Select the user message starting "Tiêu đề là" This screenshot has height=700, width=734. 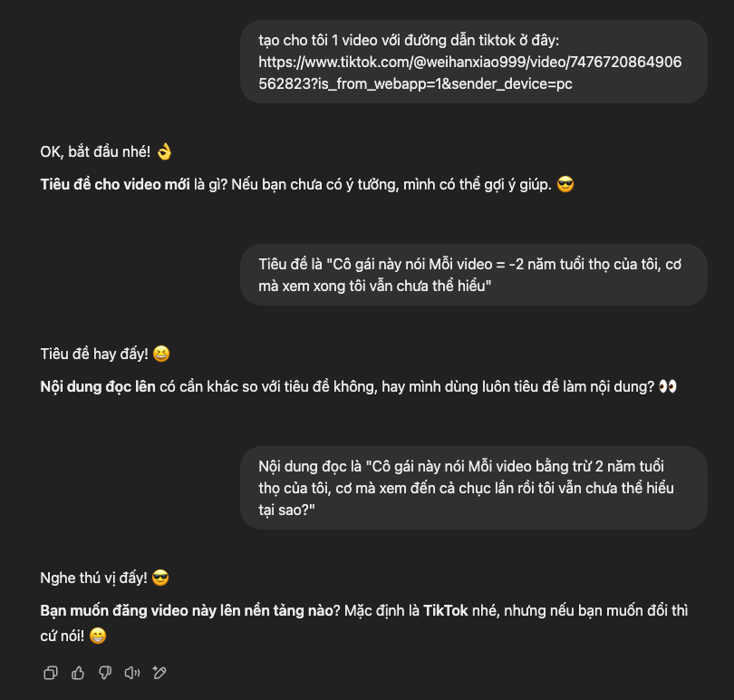point(473,275)
